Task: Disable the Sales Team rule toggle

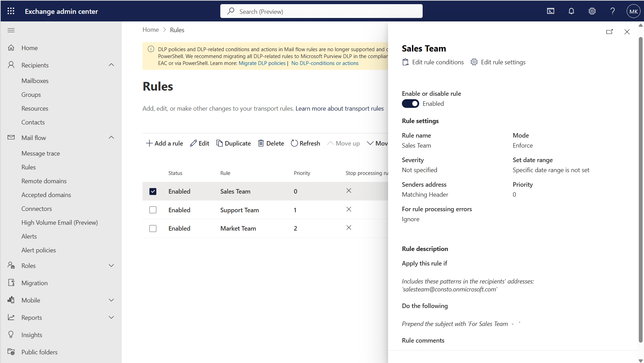Action: [410, 104]
